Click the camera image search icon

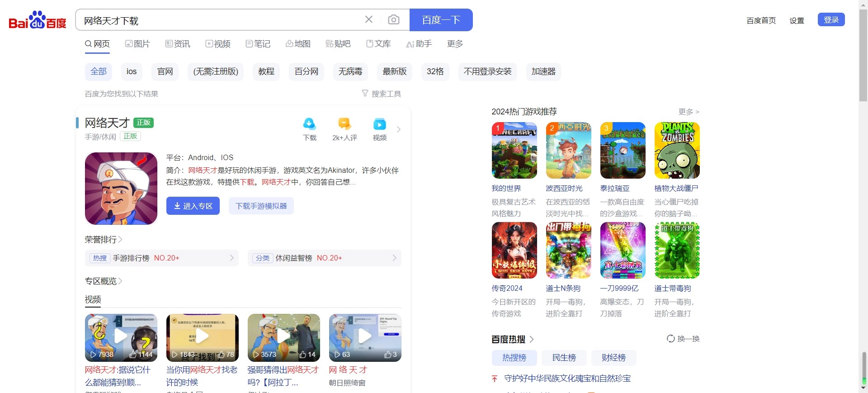[x=393, y=20]
